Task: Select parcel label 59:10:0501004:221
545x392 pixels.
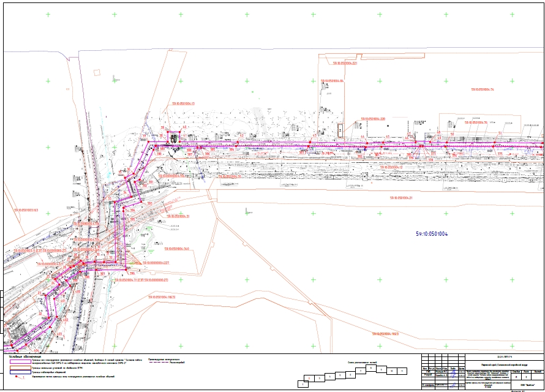Action: (345, 63)
